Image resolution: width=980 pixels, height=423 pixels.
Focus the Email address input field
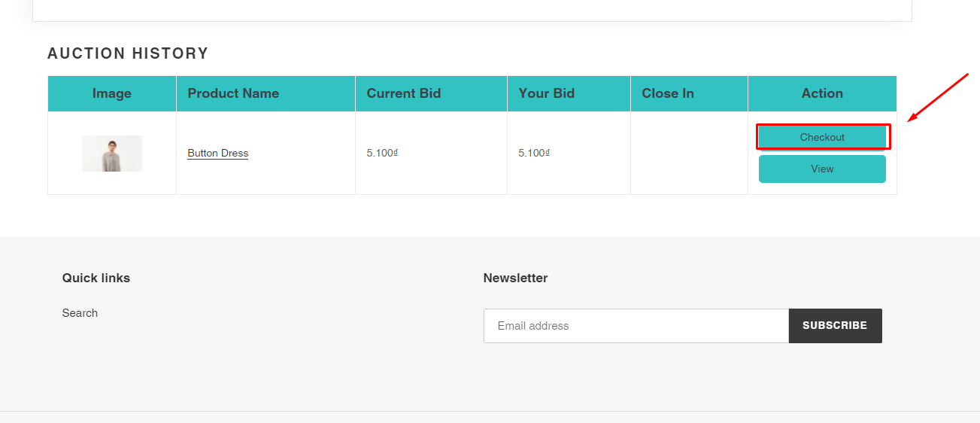pyautogui.click(x=636, y=326)
